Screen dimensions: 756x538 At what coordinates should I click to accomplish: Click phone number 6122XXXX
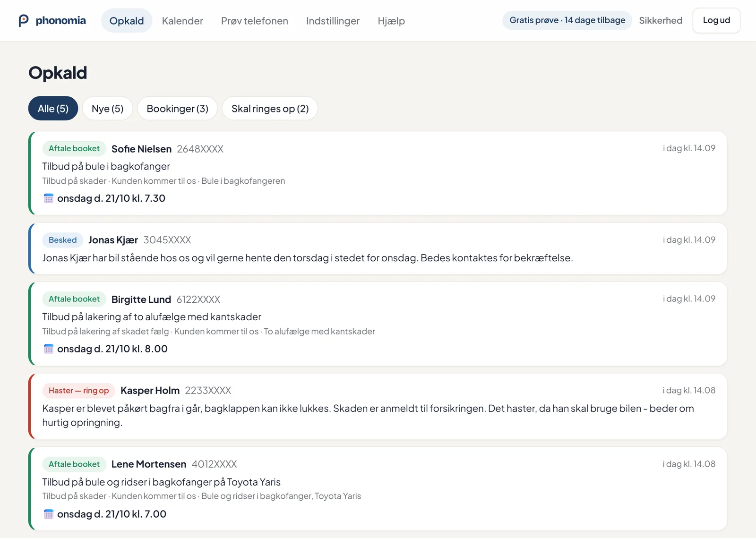(x=198, y=299)
